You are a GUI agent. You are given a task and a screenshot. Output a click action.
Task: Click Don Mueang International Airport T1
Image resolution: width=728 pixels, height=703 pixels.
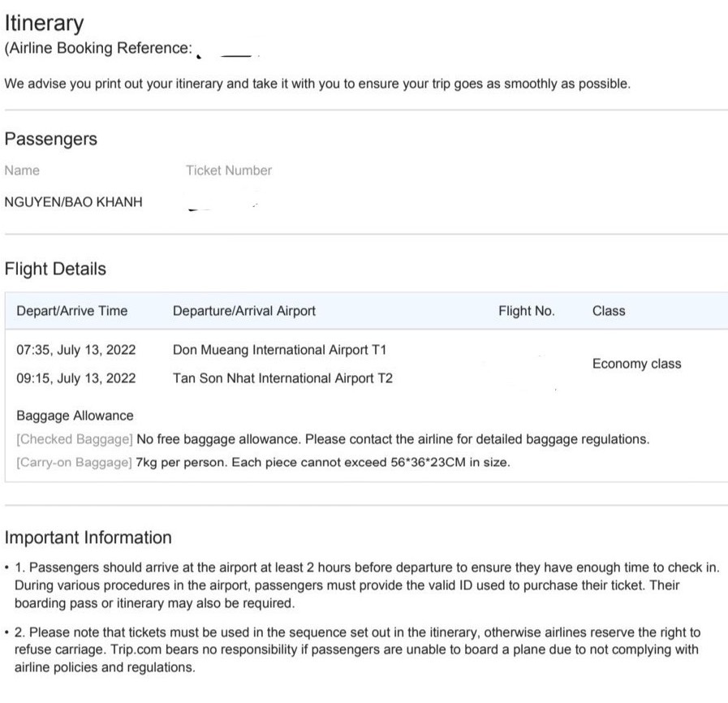tap(280, 351)
